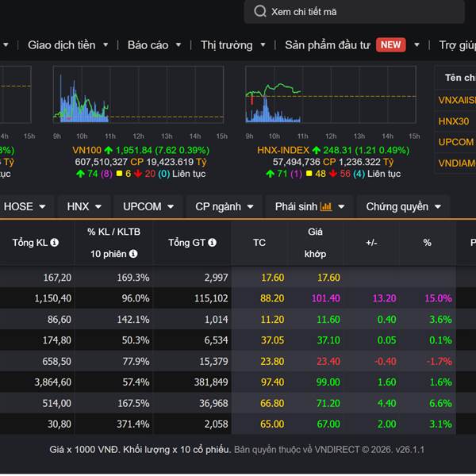Expand the Chứng quyền dropdown
This screenshot has width=476, height=476.
coord(402,206)
